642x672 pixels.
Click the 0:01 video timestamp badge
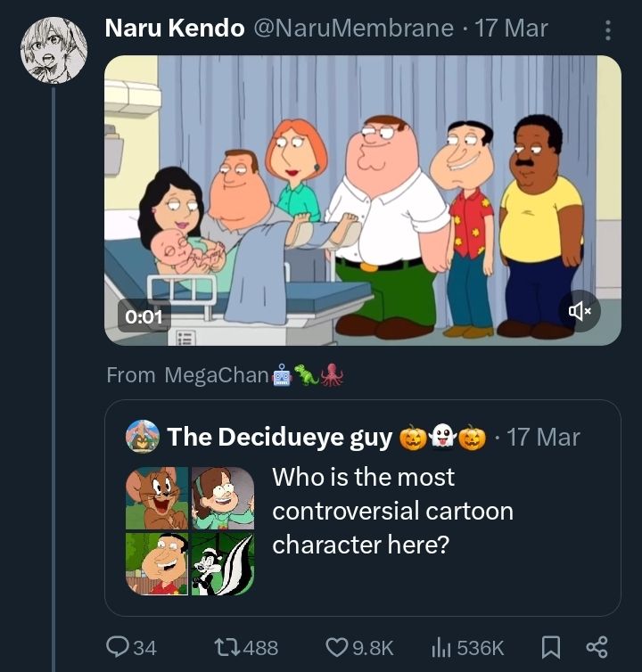(x=144, y=316)
